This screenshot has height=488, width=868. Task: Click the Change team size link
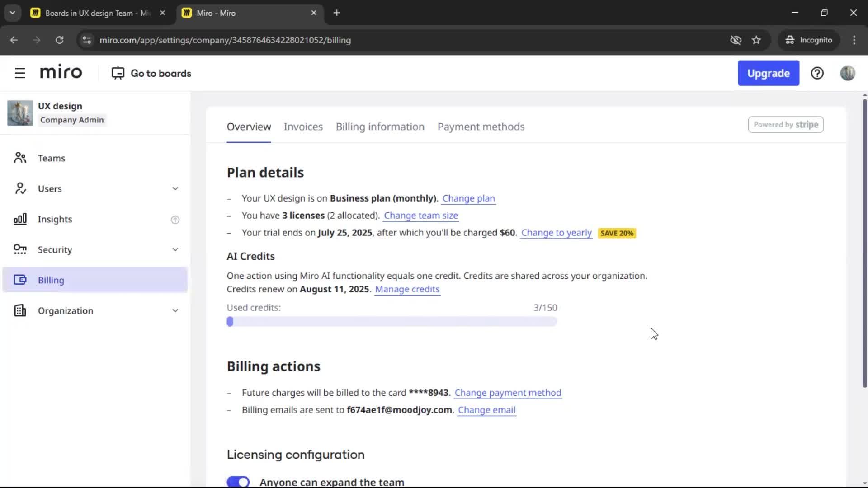tap(420, 216)
